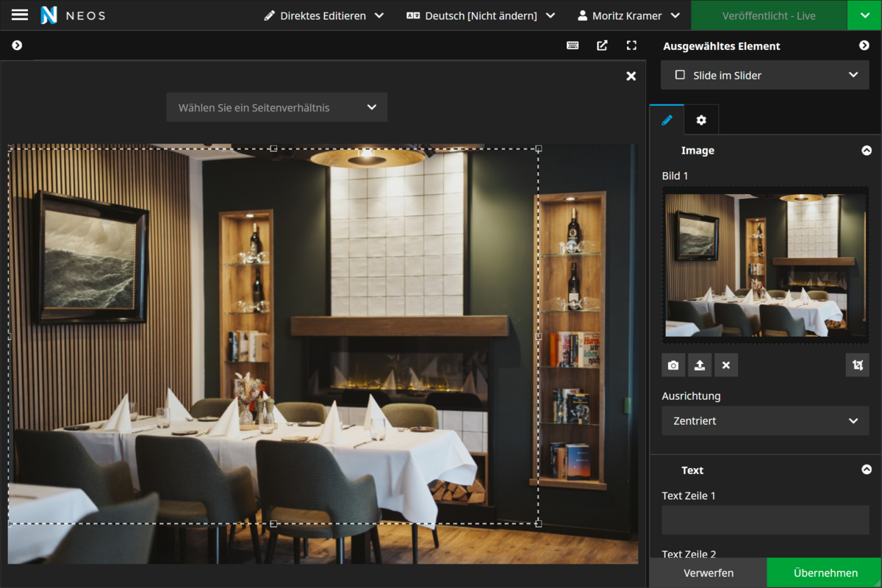Open aspect ratio dropdown
882x588 pixels.
(277, 107)
